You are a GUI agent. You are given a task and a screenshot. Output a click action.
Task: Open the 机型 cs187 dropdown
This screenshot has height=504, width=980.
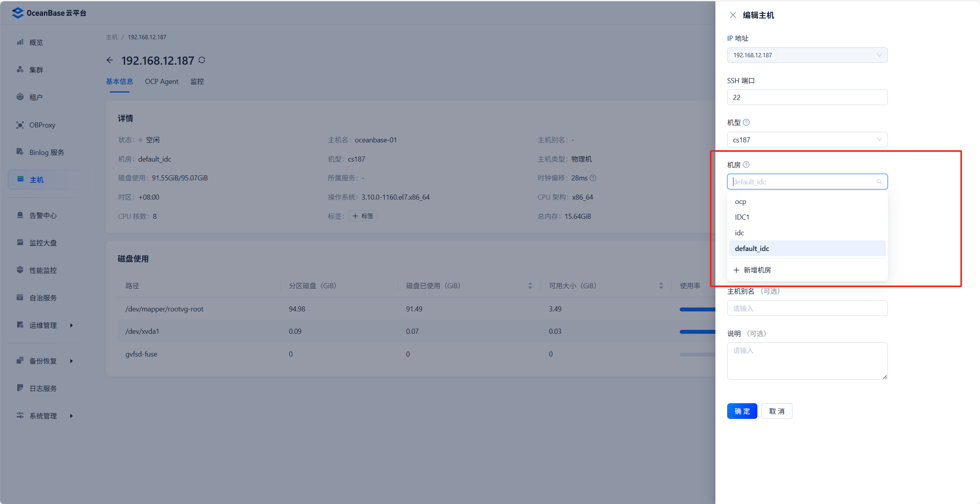coord(807,140)
